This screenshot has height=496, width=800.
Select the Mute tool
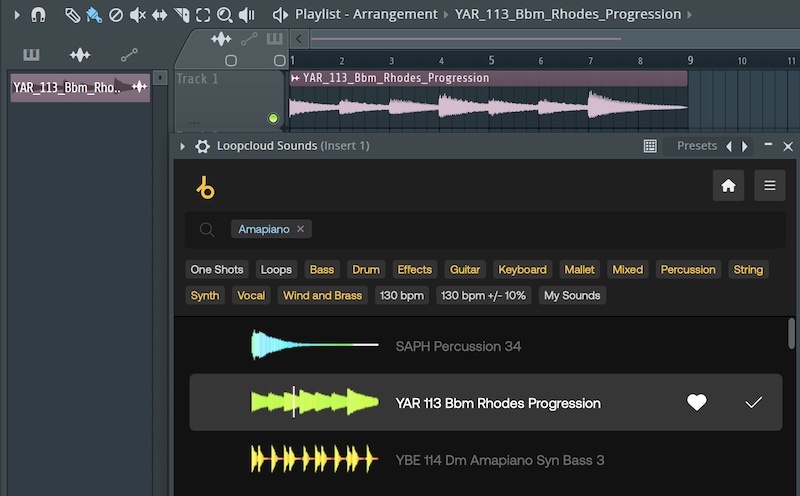click(x=137, y=15)
